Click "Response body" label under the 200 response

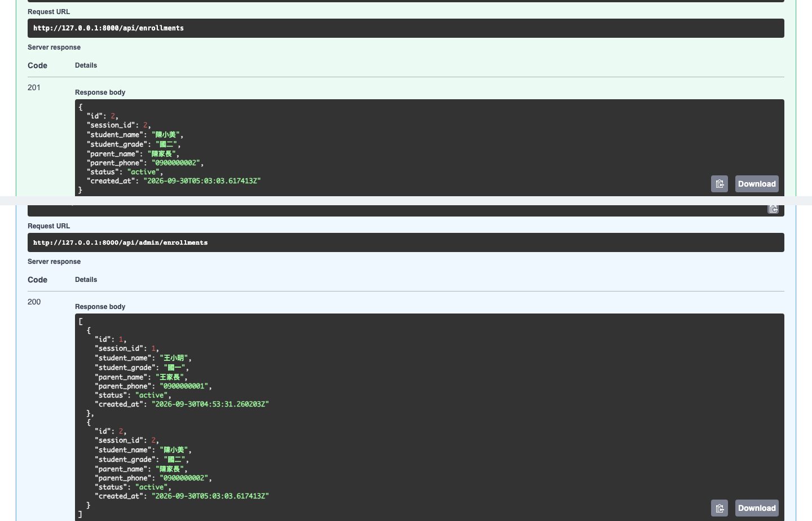coord(100,307)
